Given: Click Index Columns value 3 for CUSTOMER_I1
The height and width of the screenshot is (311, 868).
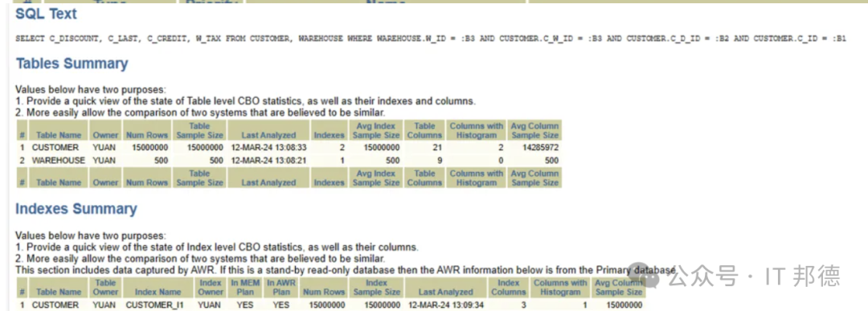Looking at the screenshot, I should 524,305.
